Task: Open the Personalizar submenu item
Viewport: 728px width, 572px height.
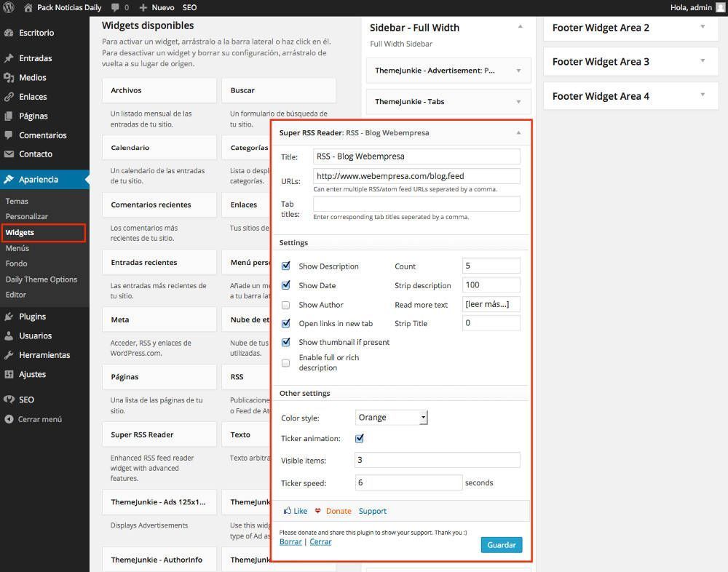Action: [x=26, y=216]
